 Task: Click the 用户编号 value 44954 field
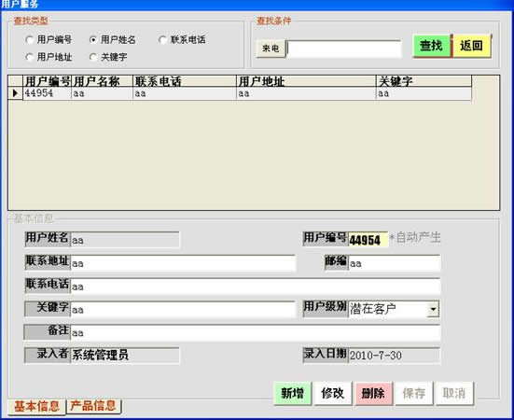click(x=368, y=240)
